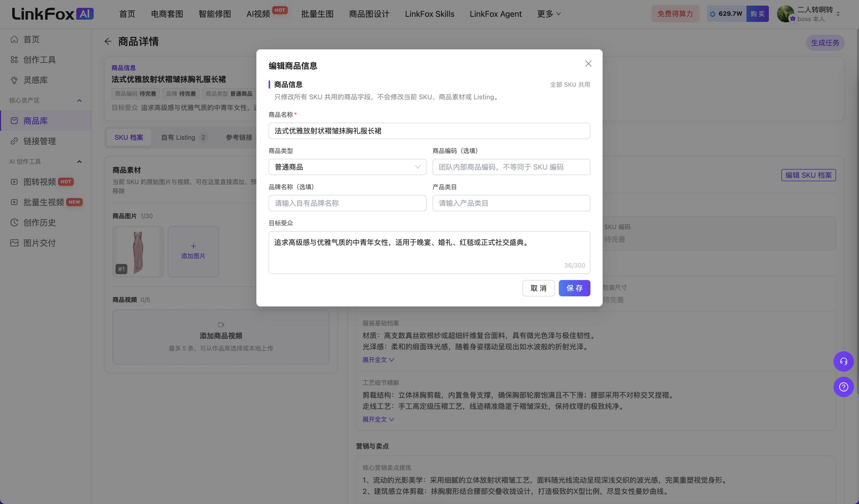Open LinkFox Skills in top navigation
Viewport: 859px width, 504px height.
[x=429, y=14]
